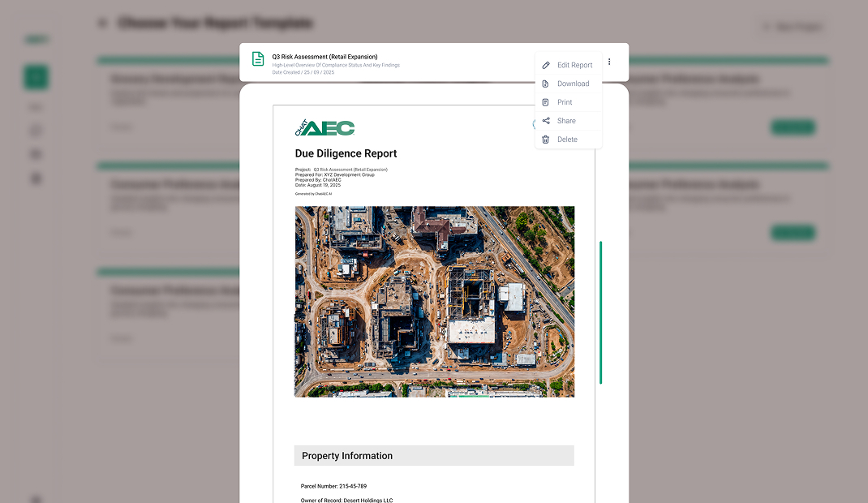Select Delete from the options menu
The height and width of the screenshot is (503, 868).
coord(569,140)
